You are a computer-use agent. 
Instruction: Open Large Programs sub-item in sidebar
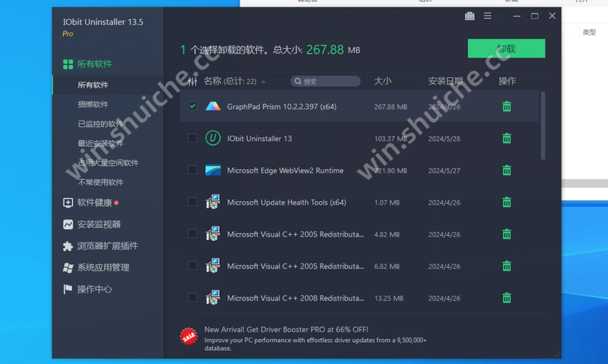108,163
